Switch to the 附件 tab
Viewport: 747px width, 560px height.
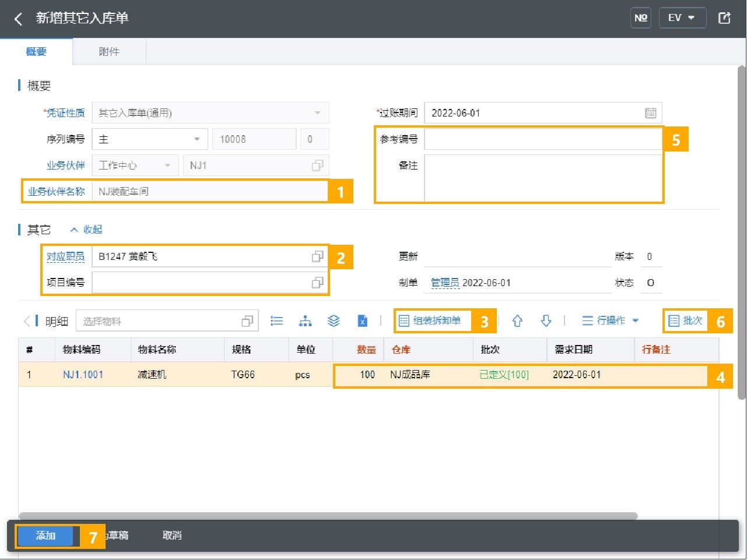click(109, 52)
